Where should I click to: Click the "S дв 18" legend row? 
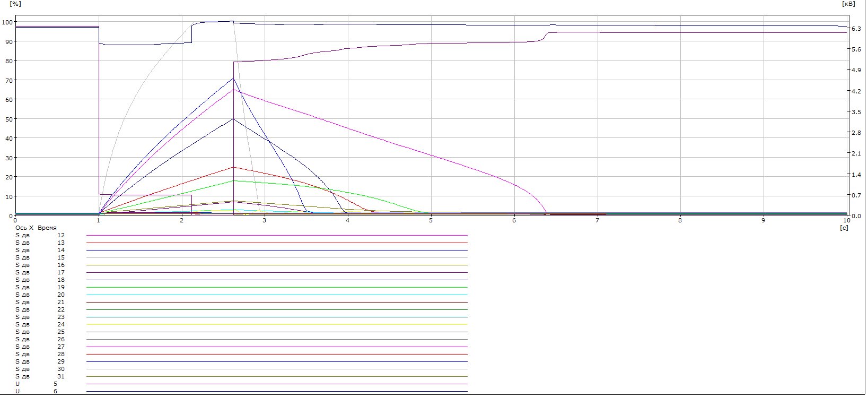pos(241,280)
